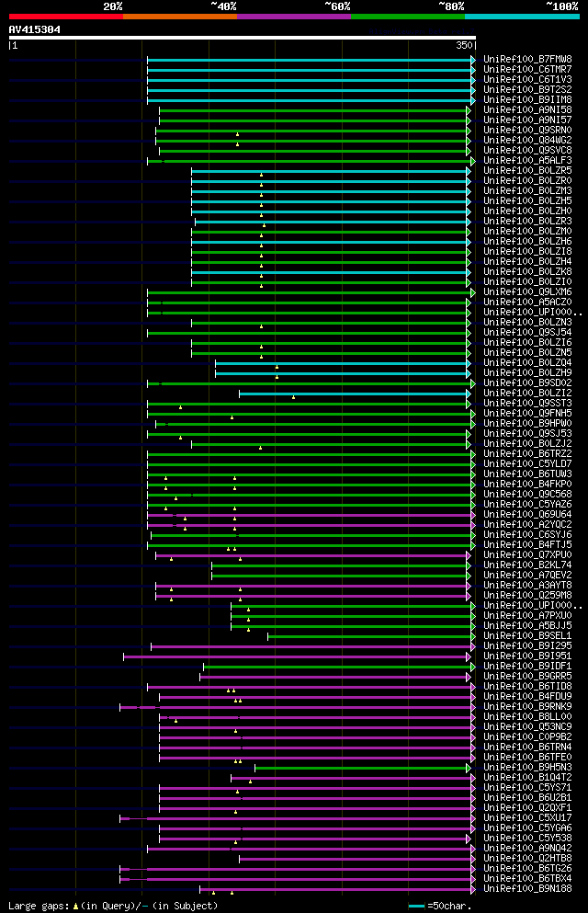588x913 pixels.
Task: Select the label UniRef100_B1Q4T2
Action: point(527,778)
